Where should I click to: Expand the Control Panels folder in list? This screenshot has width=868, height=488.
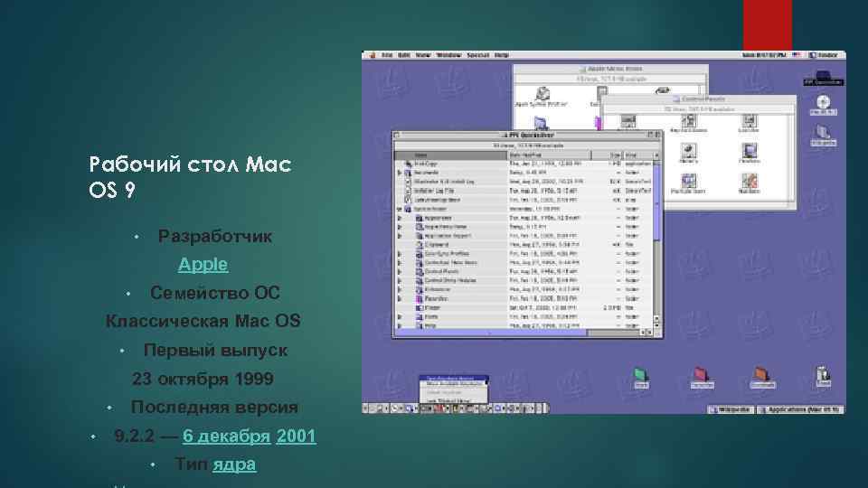tap(399, 272)
